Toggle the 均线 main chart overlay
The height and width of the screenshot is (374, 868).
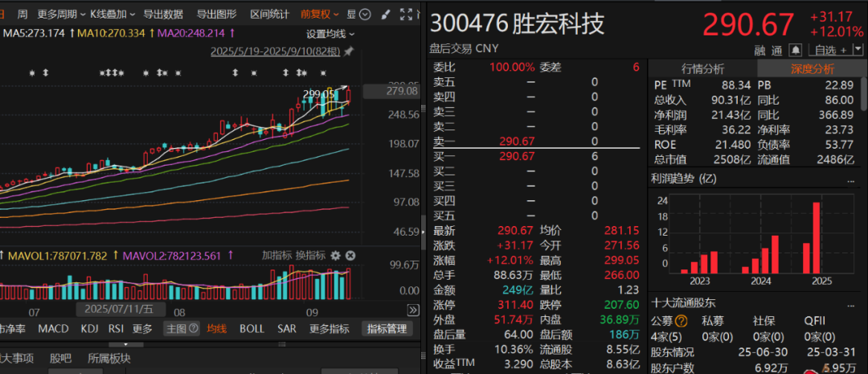click(x=217, y=329)
